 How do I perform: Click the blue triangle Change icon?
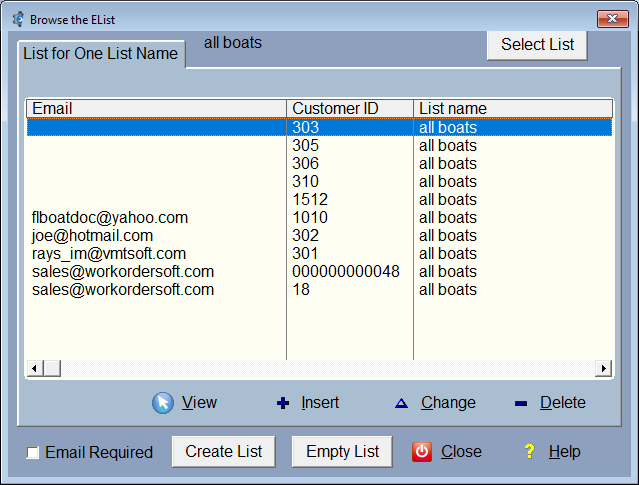(x=401, y=403)
